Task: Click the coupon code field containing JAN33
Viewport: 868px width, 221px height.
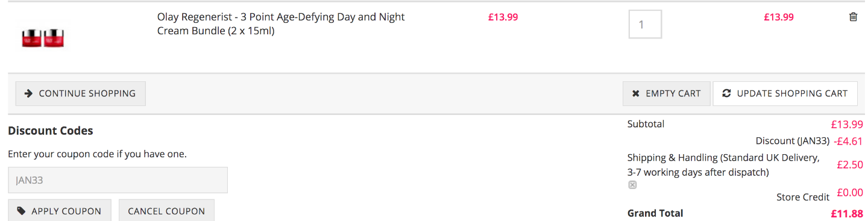Action: (118, 180)
